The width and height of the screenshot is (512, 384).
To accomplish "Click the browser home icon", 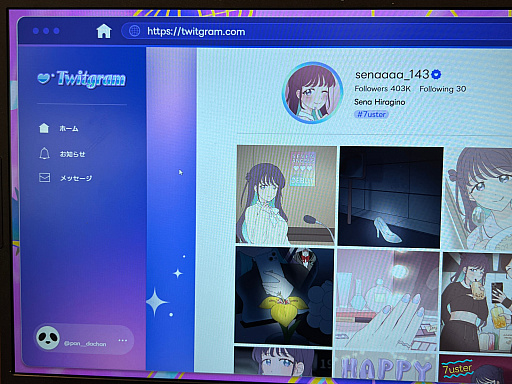I will point(104,31).
